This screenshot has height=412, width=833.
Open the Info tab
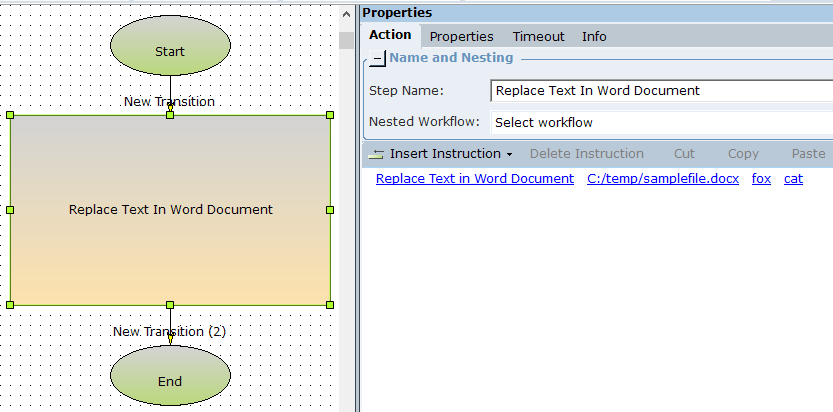(594, 36)
